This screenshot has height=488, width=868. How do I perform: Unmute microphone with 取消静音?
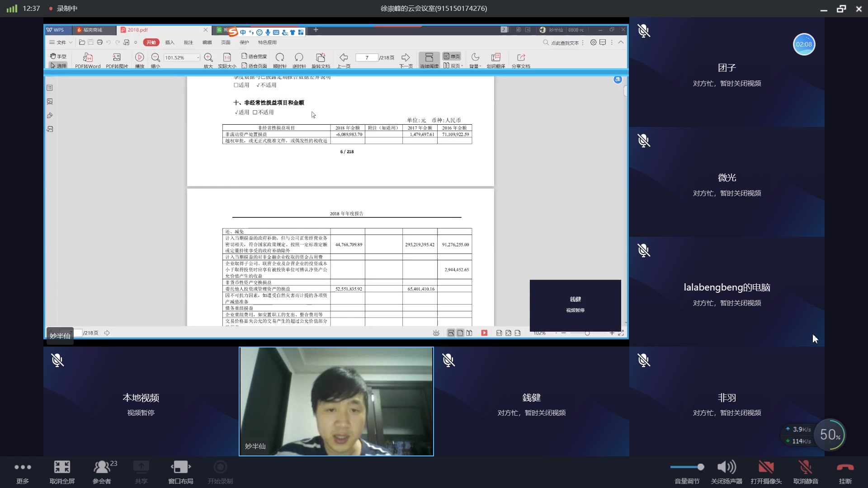[x=805, y=472]
